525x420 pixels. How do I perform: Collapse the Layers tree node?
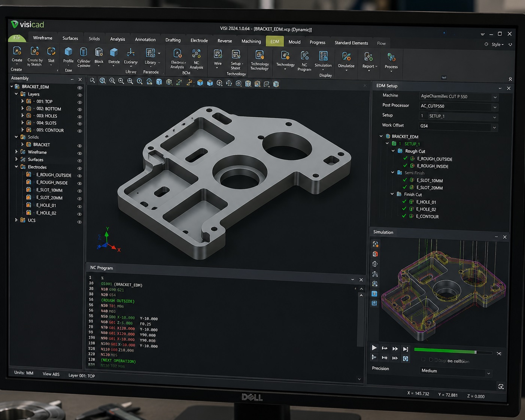[x=16, y=94]
